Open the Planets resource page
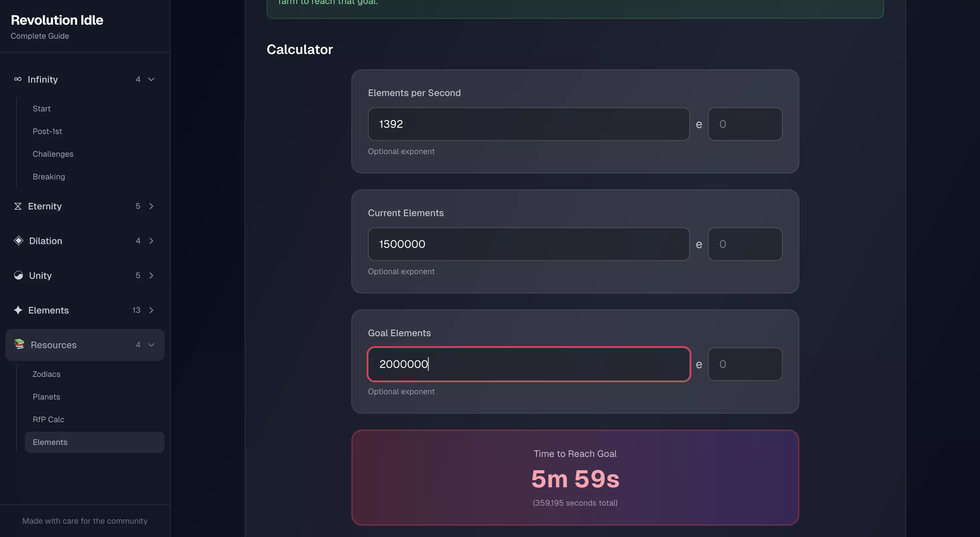The image size is (980, 537). [x=46, y=397]
